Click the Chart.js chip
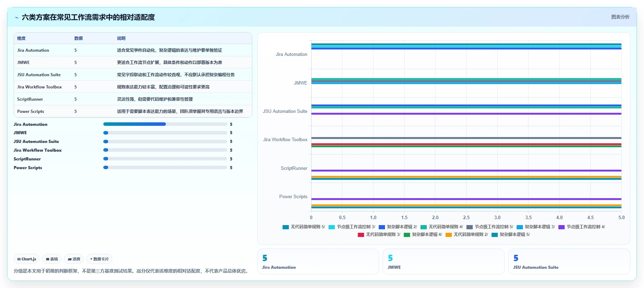 click(27, 259)
